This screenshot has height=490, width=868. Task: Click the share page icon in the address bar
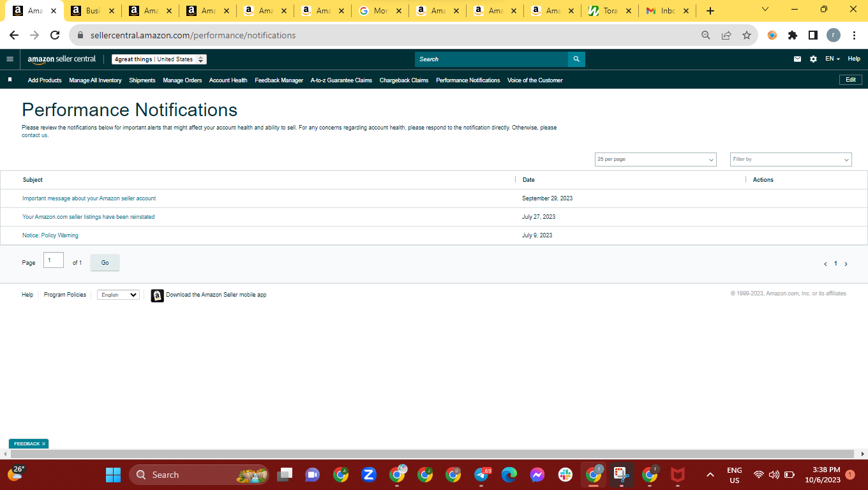726,35
